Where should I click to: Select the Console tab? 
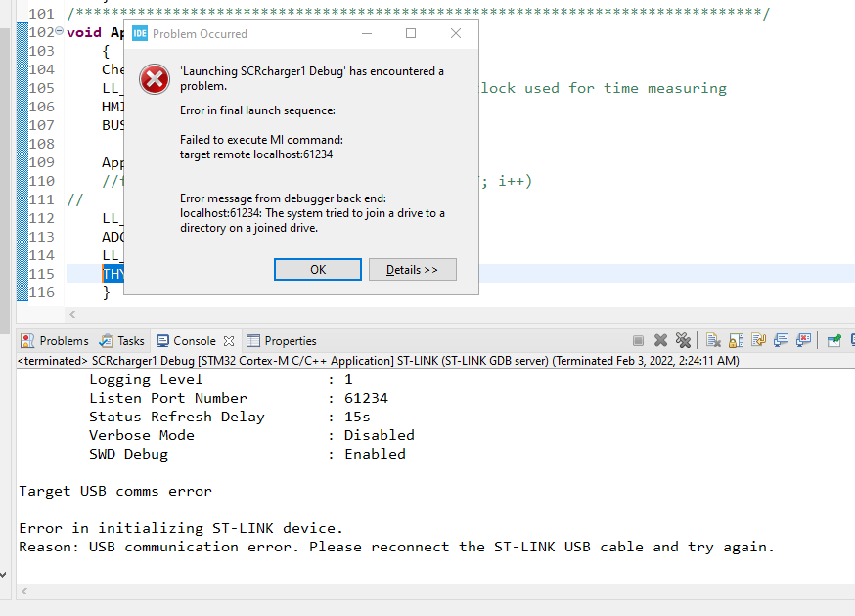194,341
